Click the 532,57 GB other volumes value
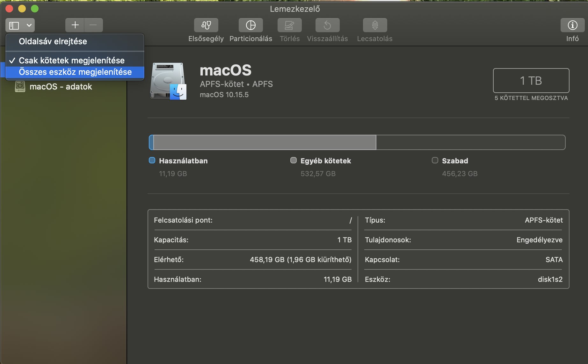 tap(318, 174)
